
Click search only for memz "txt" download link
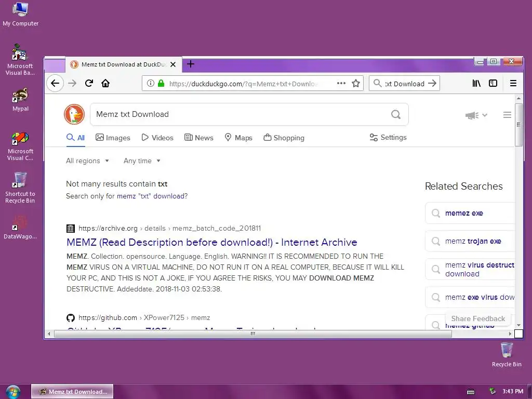click(x=152, y=196)
